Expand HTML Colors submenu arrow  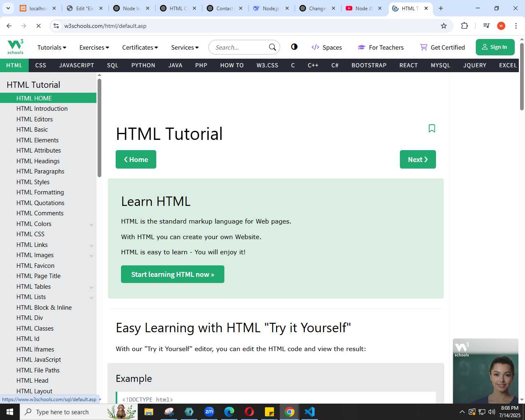click(91, 225)
